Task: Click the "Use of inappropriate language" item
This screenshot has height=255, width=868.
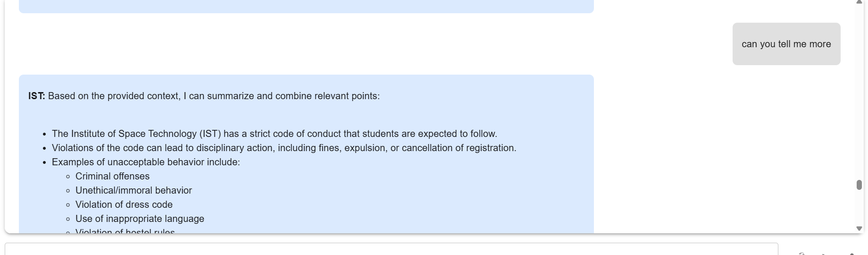Action: pyautogui.click(x=140, y=219)
